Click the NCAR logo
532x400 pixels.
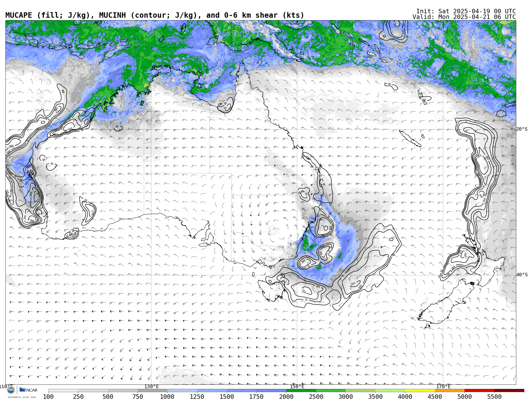tap(28, 390)
